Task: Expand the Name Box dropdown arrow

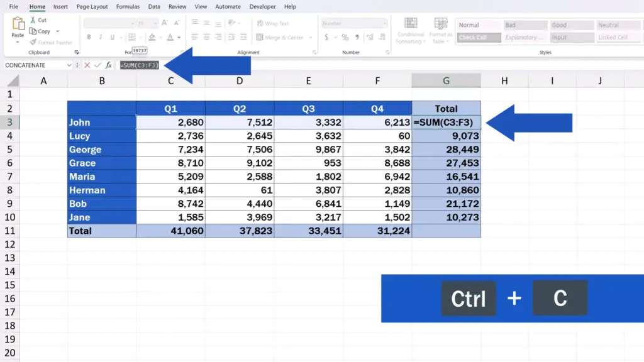Action: click(x=69, y=65)
